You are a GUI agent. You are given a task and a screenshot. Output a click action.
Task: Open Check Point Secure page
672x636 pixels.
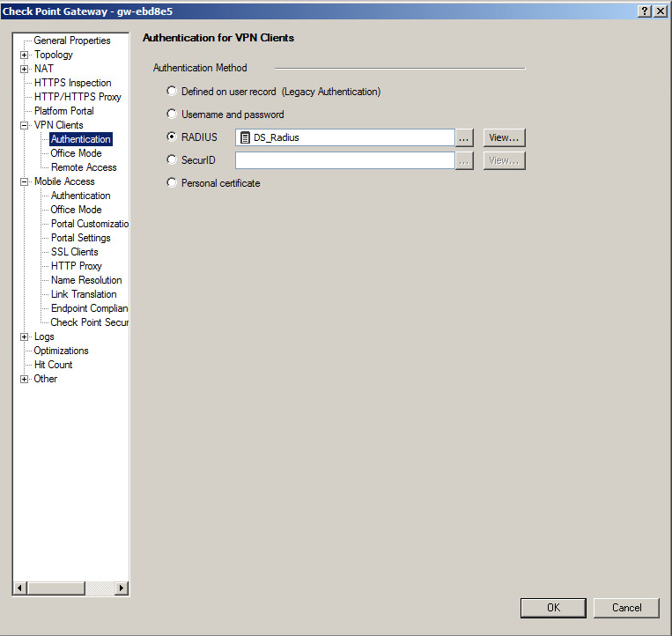tap(89, 322)
